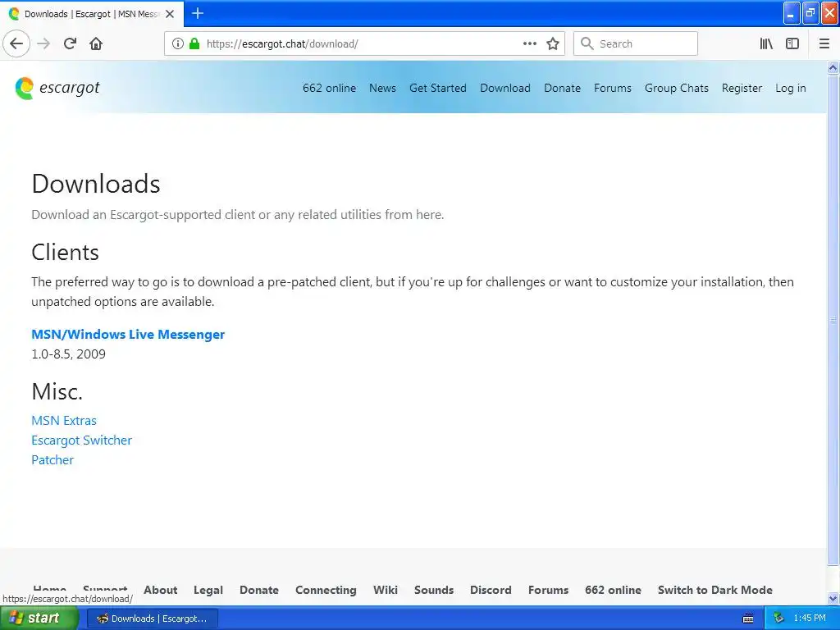This screenshot has width=840, height=630.
Task: Open Wiki link in footer
Action: 386,590
